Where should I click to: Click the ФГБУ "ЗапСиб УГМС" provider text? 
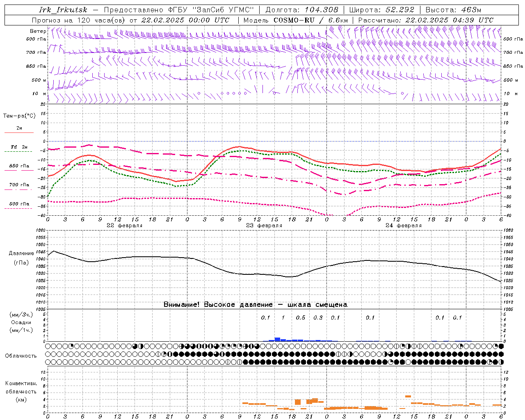tap(211, 10)
